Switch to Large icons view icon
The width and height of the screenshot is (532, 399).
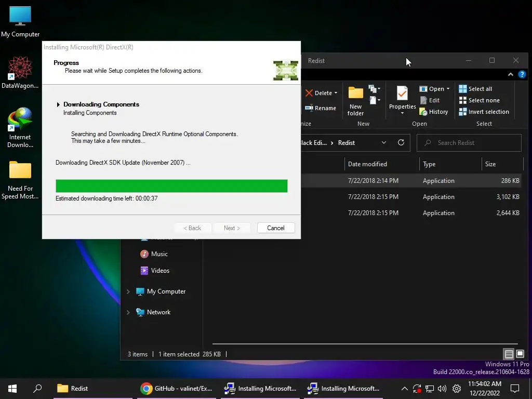point(520,354)
